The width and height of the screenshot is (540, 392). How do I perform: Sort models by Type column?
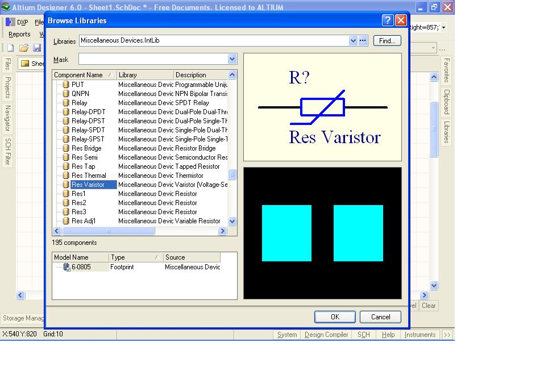click(x=135, y=257)
